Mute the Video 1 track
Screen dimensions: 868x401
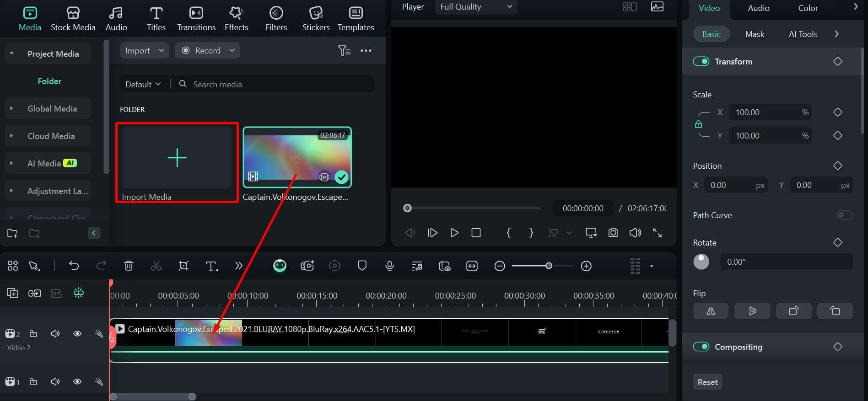click(55, 381)
